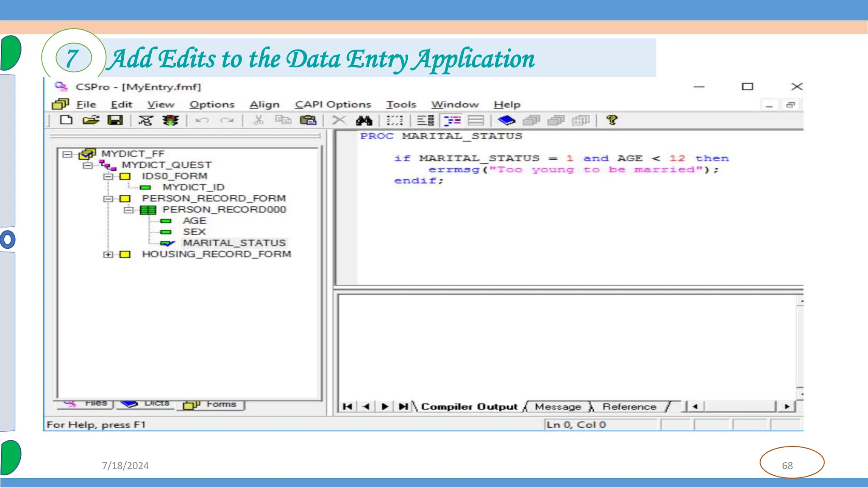Screen dimensions: 868x488
Task: Click the previous-tab navigation arrow
Action: click(366, 407)
